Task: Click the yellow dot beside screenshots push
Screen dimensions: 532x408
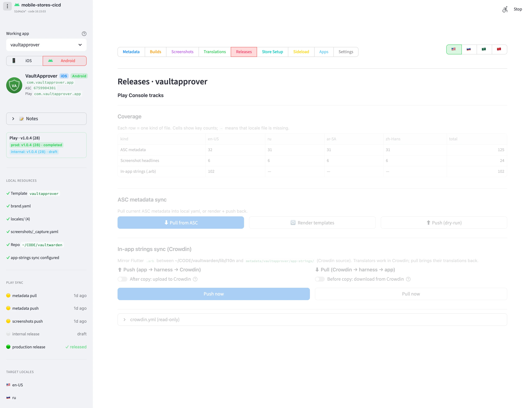Action: point(8,321)
